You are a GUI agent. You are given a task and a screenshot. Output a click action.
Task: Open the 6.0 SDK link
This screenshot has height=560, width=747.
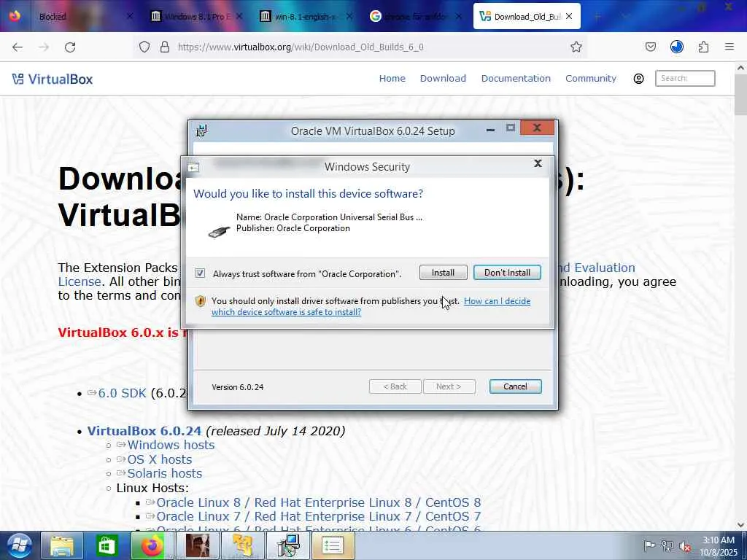(x=122, y=393)
